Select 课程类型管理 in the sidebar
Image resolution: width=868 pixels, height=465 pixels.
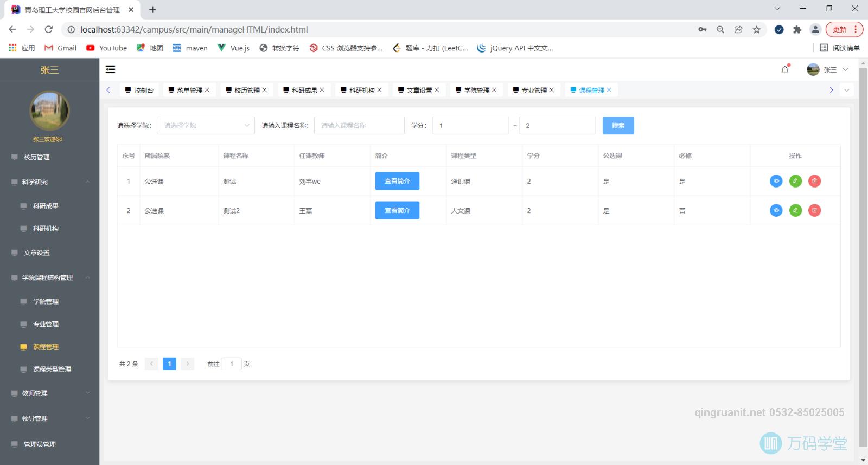click(x=52, y=370)
